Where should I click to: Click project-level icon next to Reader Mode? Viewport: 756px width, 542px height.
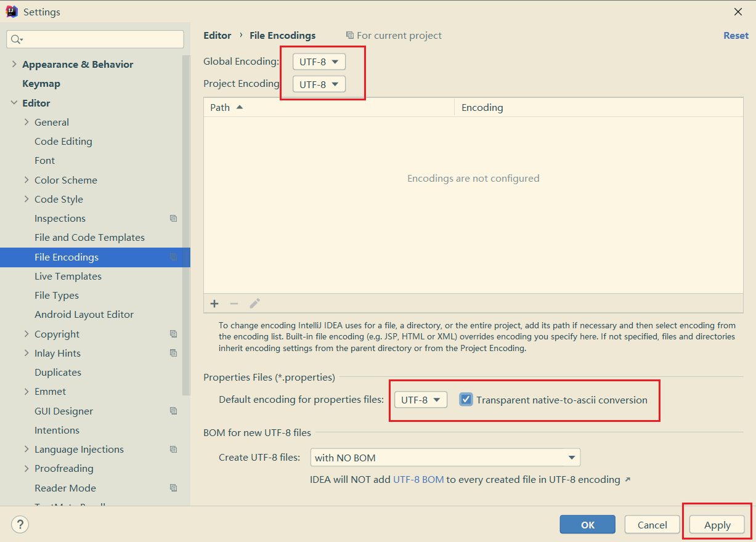click(173, 488)
